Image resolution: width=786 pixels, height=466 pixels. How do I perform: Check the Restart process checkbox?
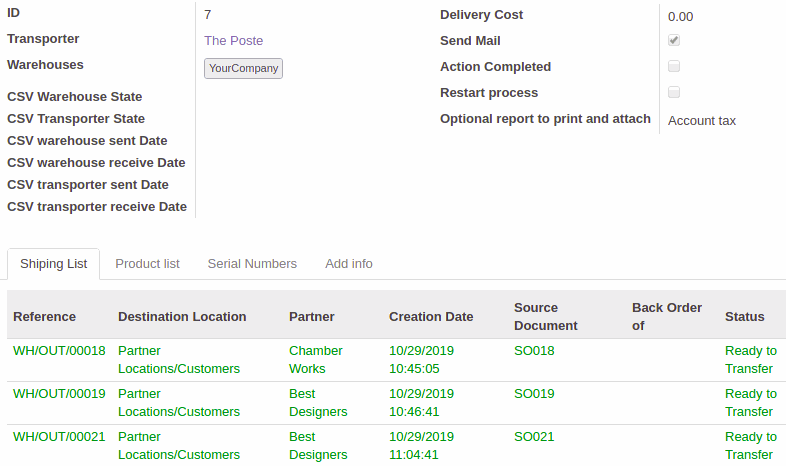[674, 92]
